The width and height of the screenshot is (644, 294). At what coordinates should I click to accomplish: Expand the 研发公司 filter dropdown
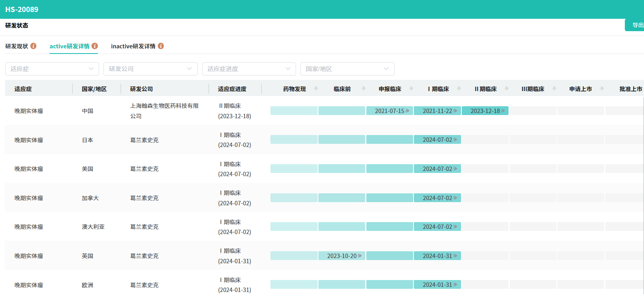click(150, 69)
